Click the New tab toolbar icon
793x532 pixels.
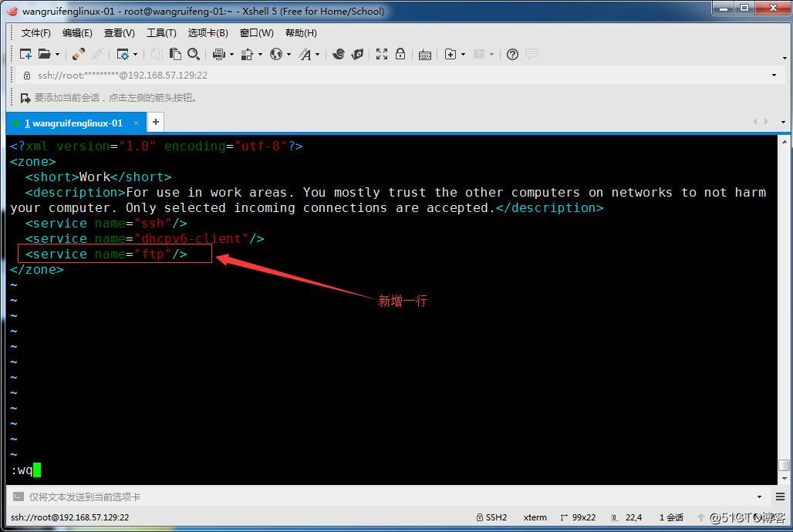tap(450, 54)
